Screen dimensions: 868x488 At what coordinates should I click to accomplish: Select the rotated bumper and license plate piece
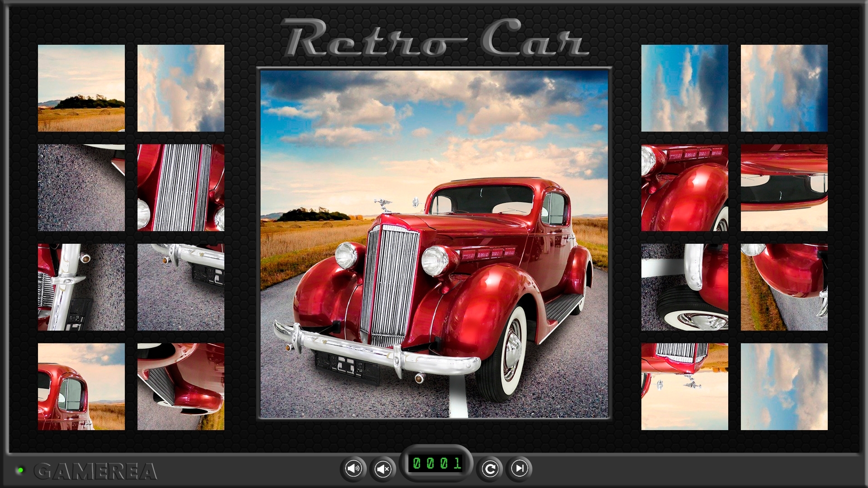click(81, 287)
